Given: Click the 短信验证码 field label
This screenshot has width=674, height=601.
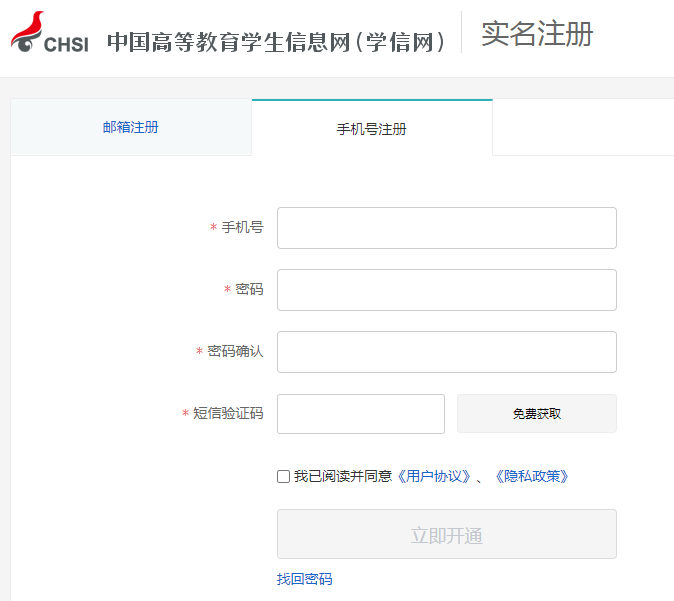Looking at the screenshot, I should (228, 413).
